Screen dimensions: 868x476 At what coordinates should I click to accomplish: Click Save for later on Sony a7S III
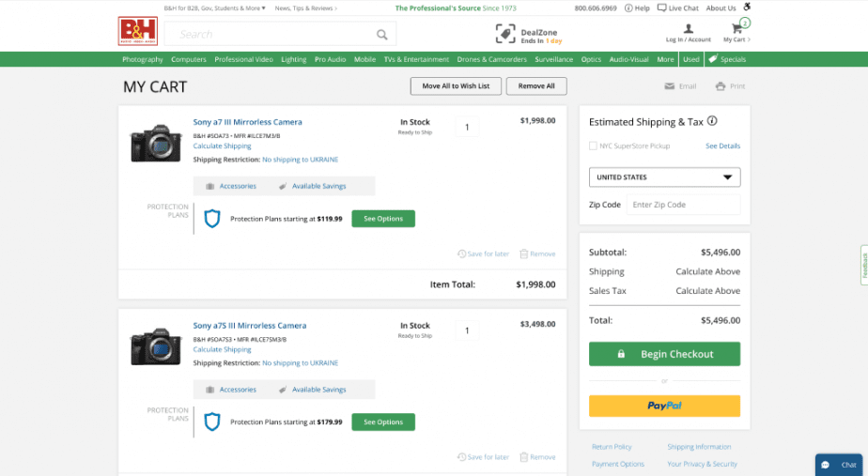pos(483,457)
